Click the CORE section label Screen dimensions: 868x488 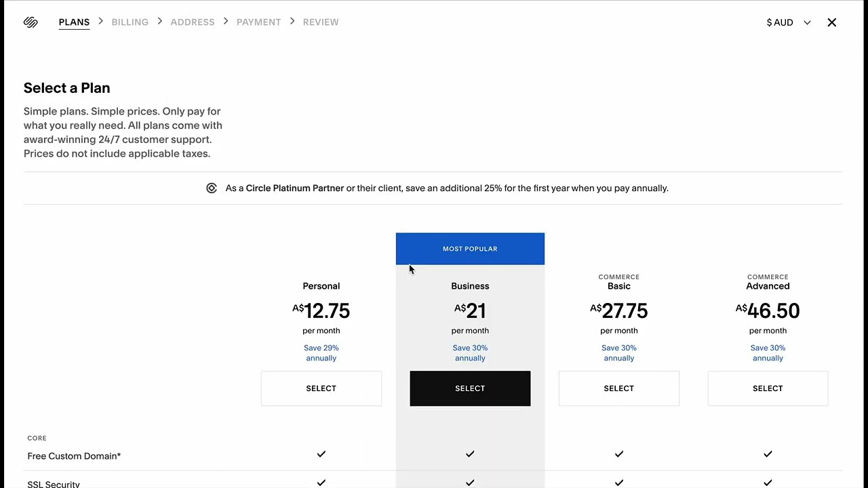point(37,439)
